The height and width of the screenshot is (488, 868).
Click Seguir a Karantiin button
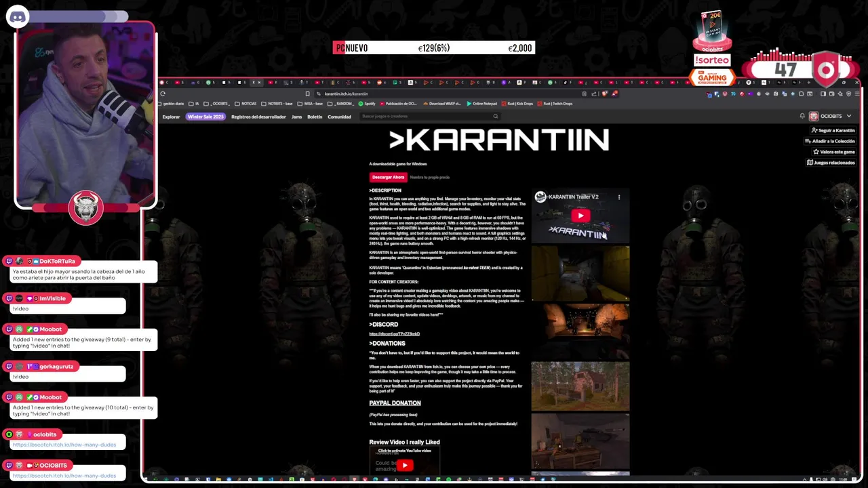pyautogui.click(x=833, y=130)
